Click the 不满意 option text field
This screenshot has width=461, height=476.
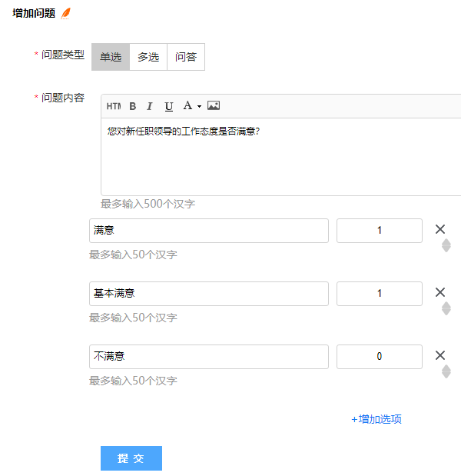(x=209, y=357)
